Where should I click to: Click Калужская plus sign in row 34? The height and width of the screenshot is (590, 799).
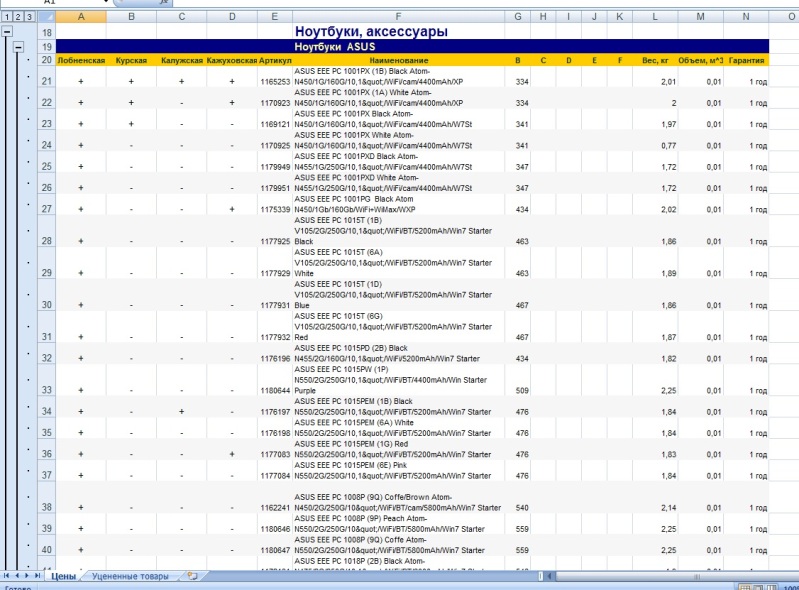(x=181, y=412)
